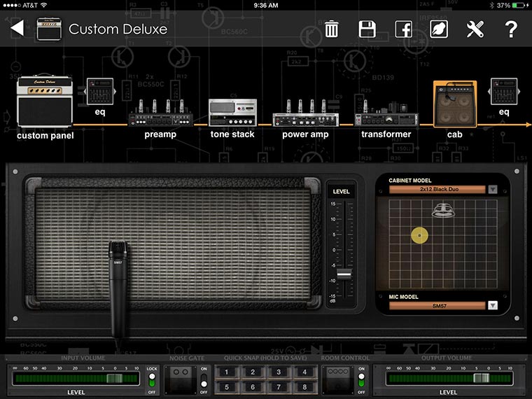Recall Quick Snap preset 8
Screen dimensions: 532x399
coord(304,387)
